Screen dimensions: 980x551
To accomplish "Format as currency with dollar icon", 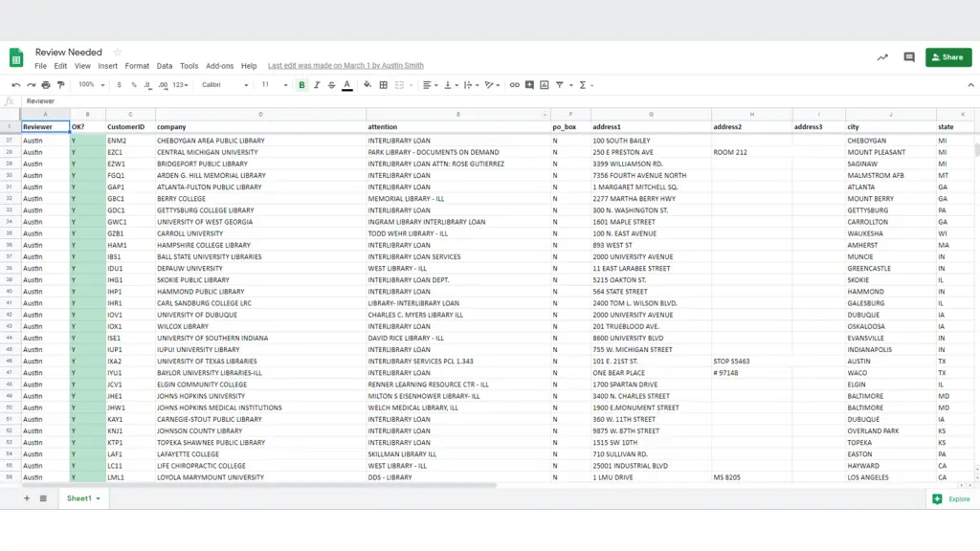I will [119, 85].
